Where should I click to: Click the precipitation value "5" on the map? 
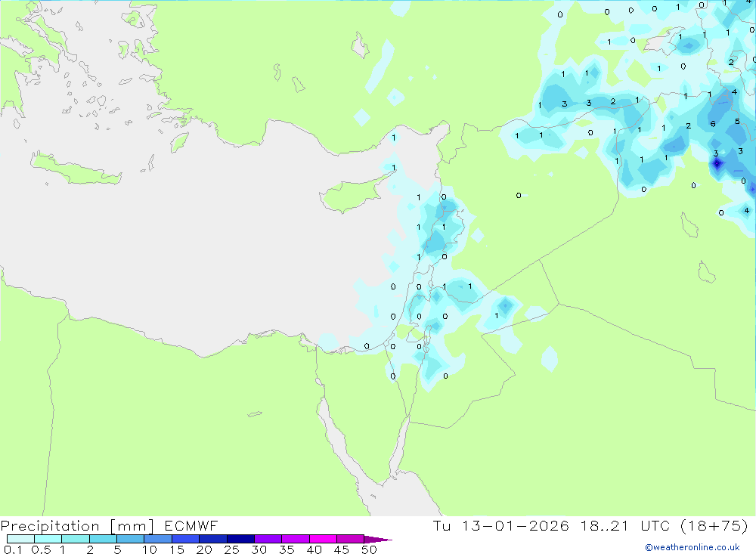point(737,122)
